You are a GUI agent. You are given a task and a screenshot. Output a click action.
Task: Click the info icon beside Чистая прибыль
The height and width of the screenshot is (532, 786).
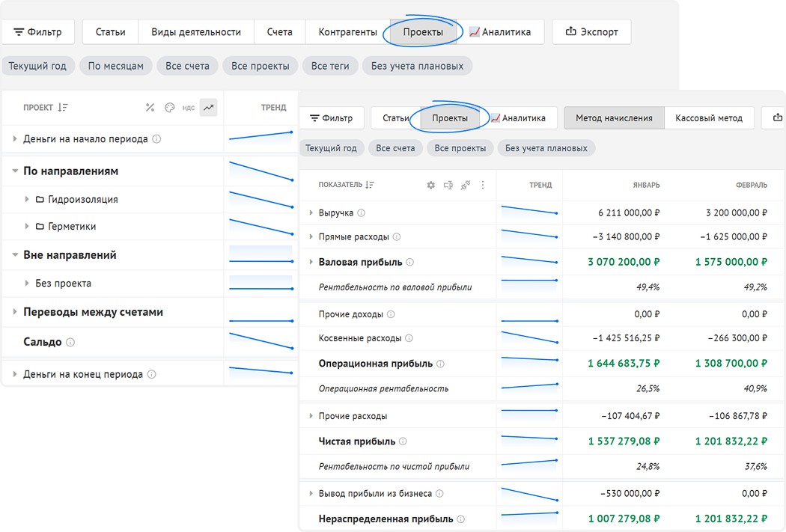[403, 441]
